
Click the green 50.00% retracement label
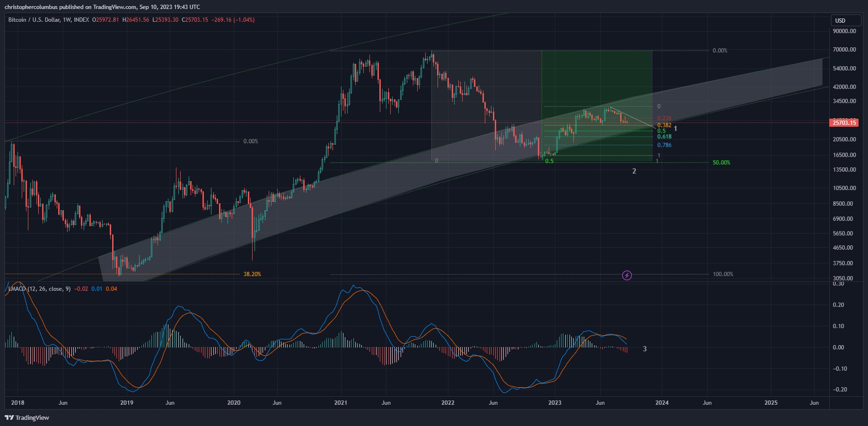[x=721, y=163]
